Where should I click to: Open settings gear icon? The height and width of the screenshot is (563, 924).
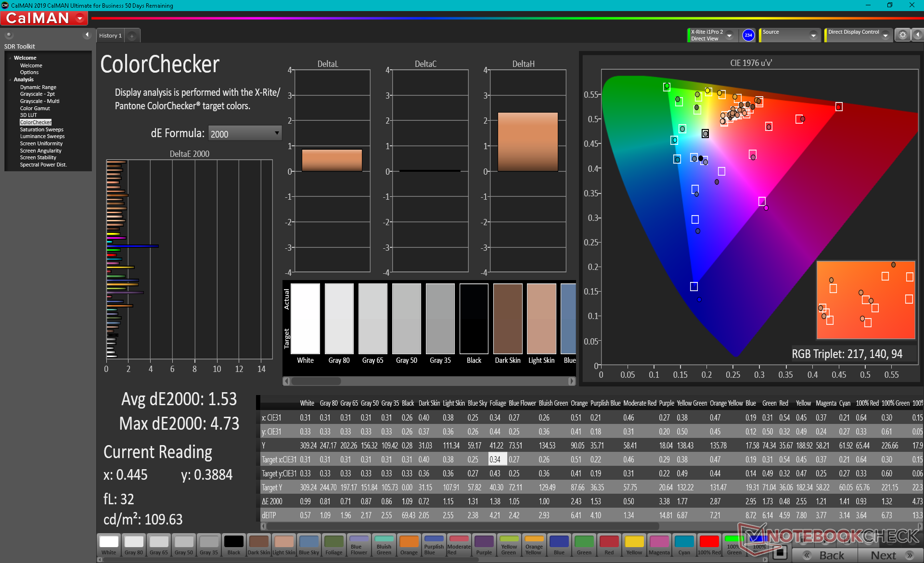[x=903, y=35]
